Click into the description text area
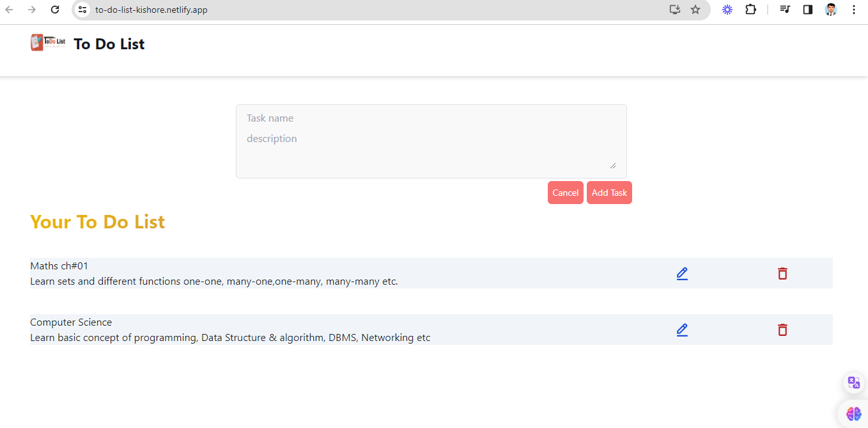 (431, 150)
